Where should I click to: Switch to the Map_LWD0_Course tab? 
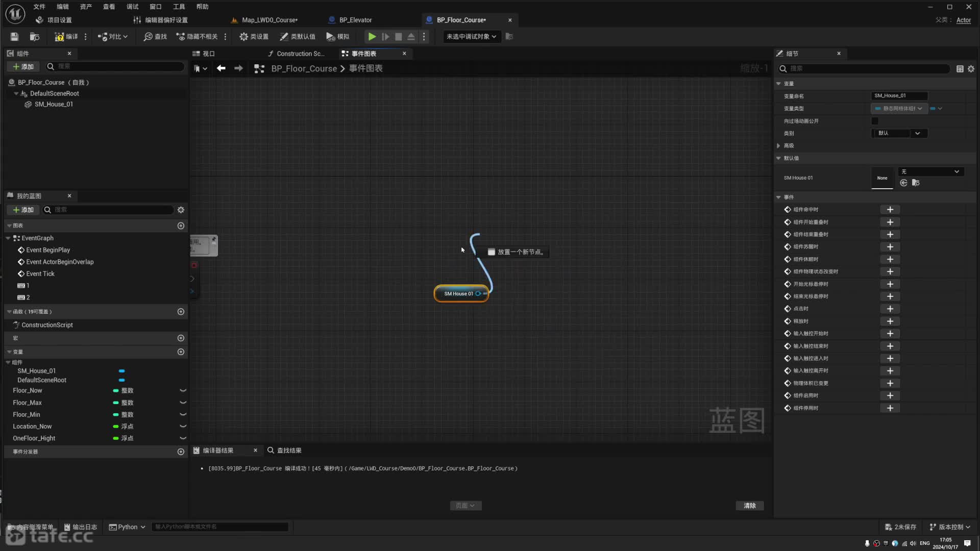coord(269,20)
